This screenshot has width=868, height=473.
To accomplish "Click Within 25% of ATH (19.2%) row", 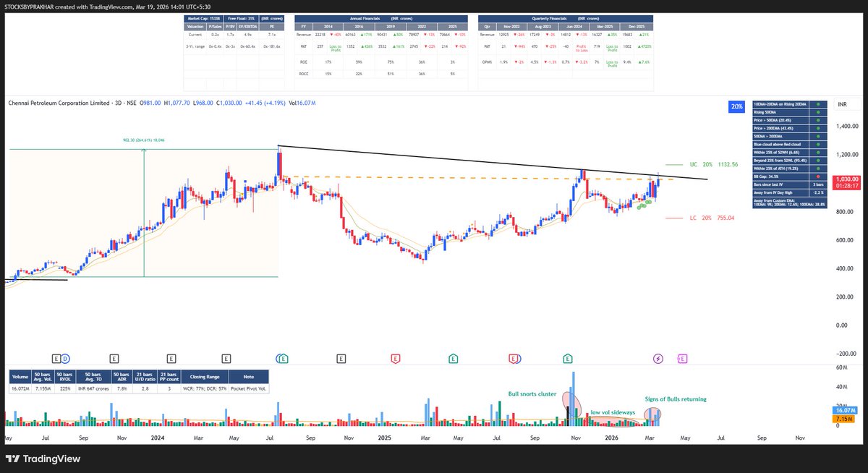I will 790,168.
